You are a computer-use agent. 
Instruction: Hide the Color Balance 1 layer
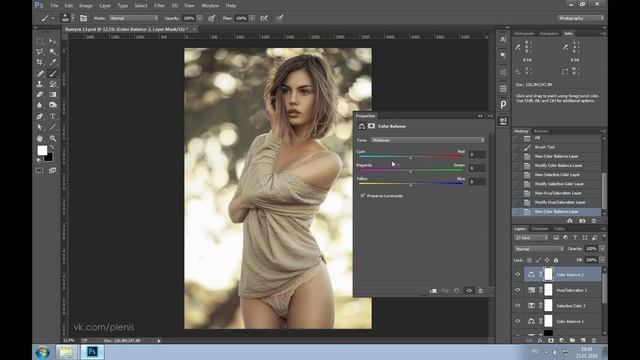518,321
